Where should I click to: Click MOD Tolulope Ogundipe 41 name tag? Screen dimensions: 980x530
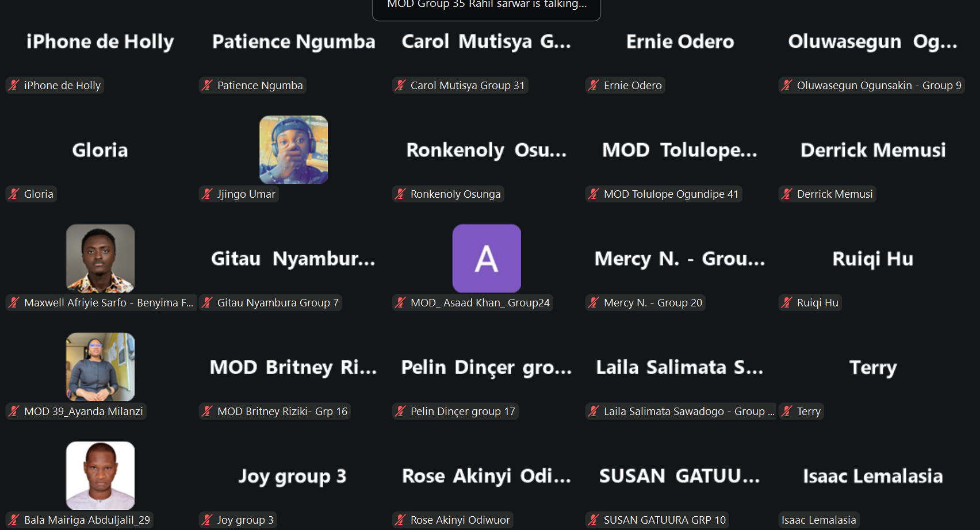click(x=671, y=194)
